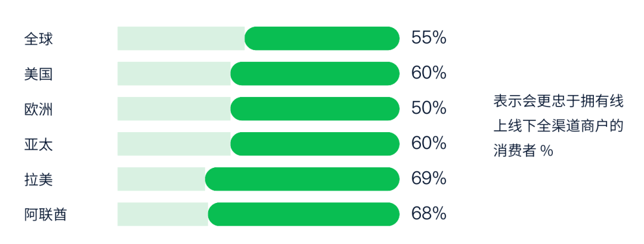
Task: Select the dark green 阿联酋 bar
Action: tap(304, 214)
